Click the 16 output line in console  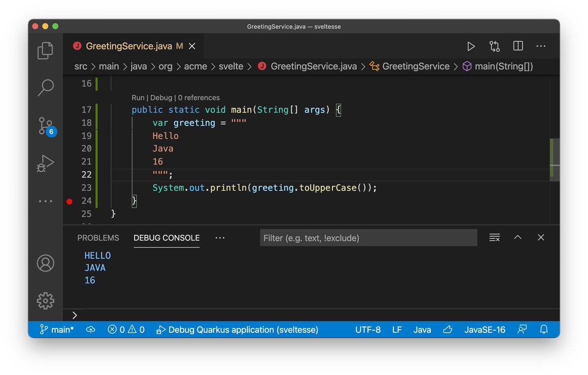[90, 280]
